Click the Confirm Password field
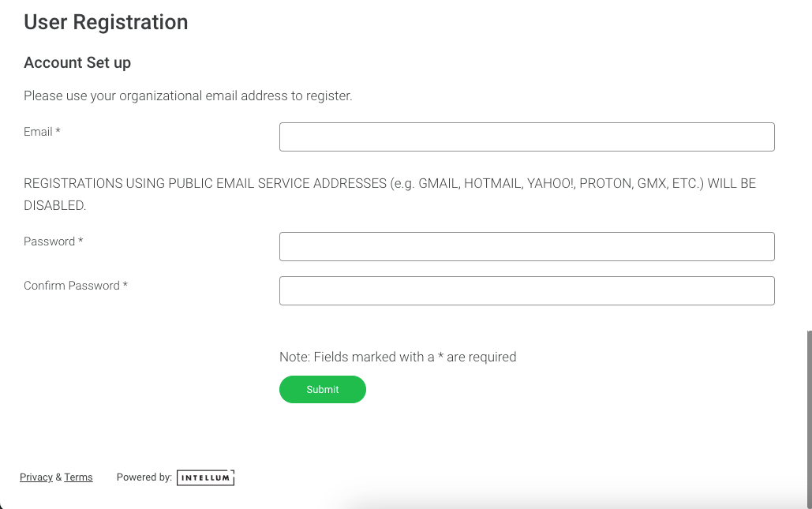This screenshot has height=509, width=812. click(526, 290)
